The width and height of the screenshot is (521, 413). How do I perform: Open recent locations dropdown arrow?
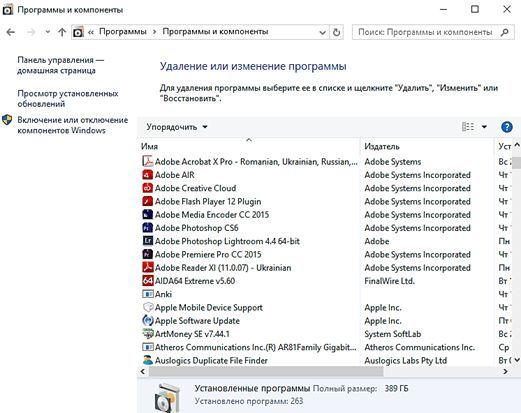pyautogui.click(x=48, y=32)
